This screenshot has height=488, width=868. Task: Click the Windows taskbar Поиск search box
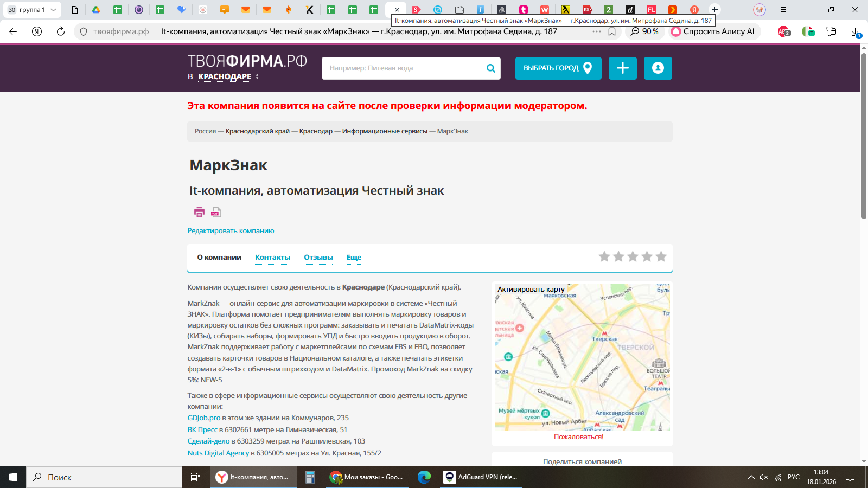pos(104,477)
